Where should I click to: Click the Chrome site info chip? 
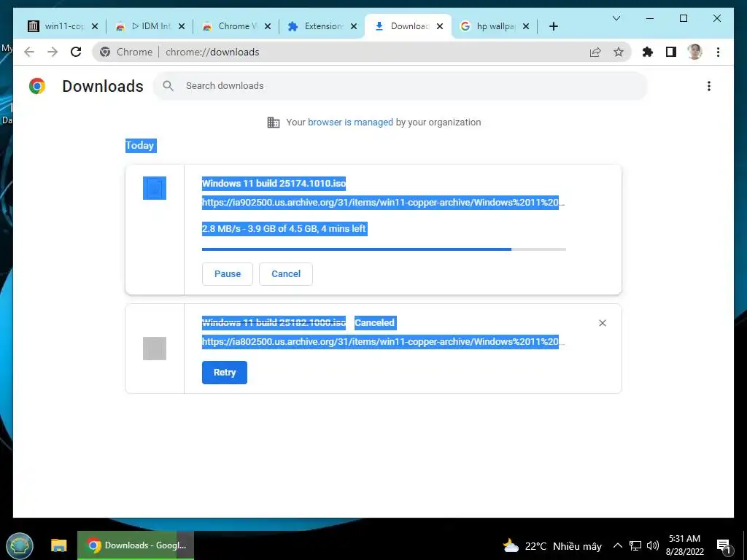126,52
